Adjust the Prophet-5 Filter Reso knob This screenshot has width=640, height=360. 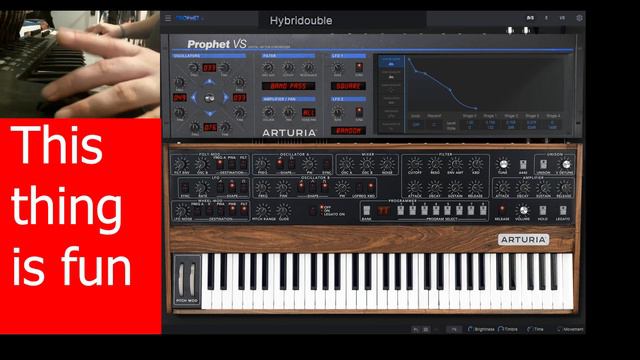[435, 164]
